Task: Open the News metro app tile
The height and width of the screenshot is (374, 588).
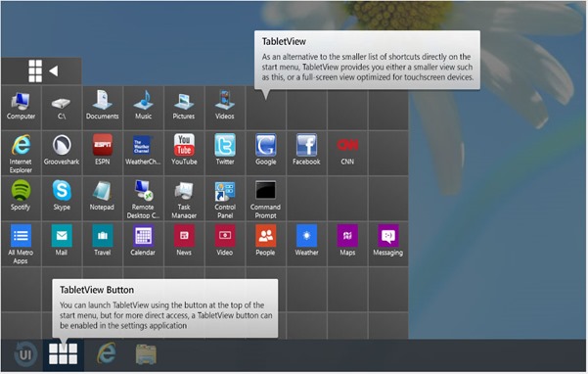Action: click(184, 244)
